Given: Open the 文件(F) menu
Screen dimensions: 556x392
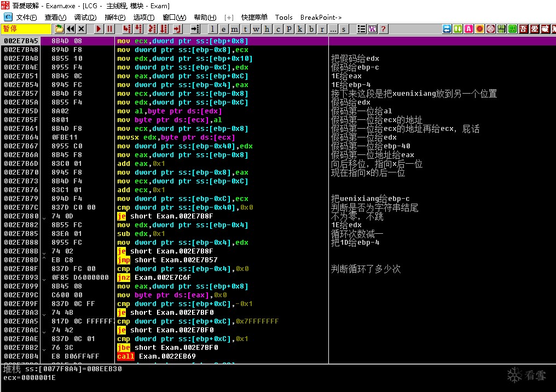Looking at the screenshot, I should click(x=27, y=18).
